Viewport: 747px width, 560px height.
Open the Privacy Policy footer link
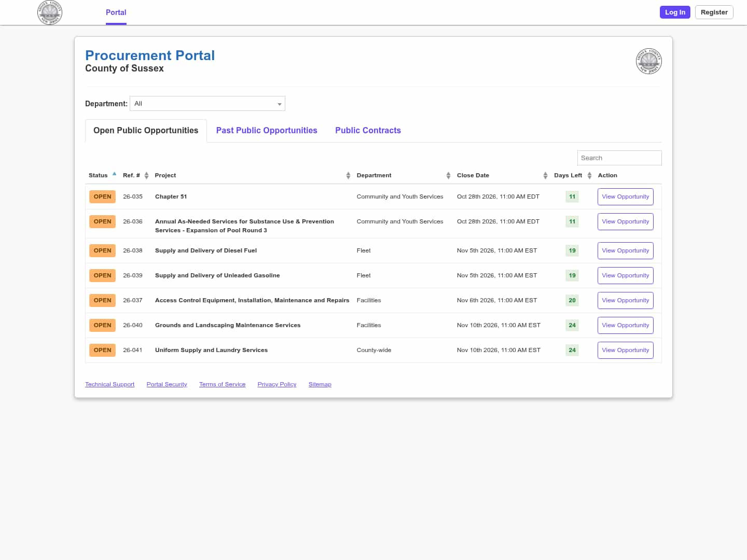point(277,384)
